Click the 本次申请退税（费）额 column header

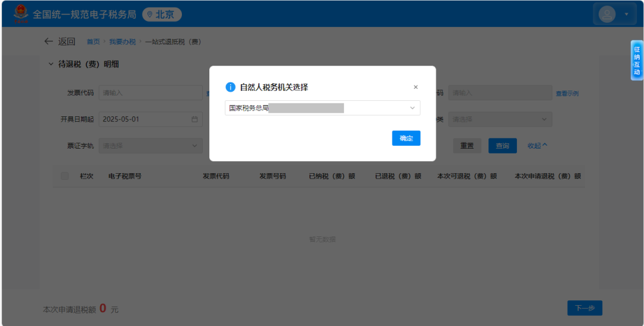pyautogui.click(x=547, y=176)
